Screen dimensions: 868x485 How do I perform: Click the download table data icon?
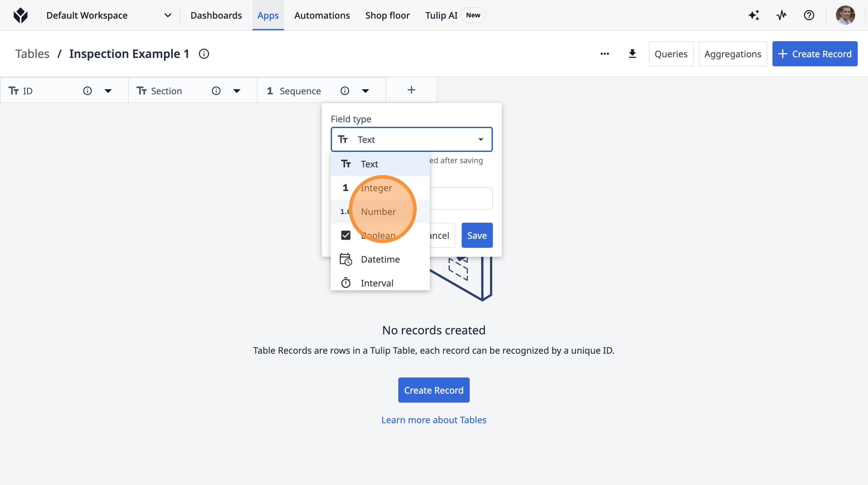632,54
